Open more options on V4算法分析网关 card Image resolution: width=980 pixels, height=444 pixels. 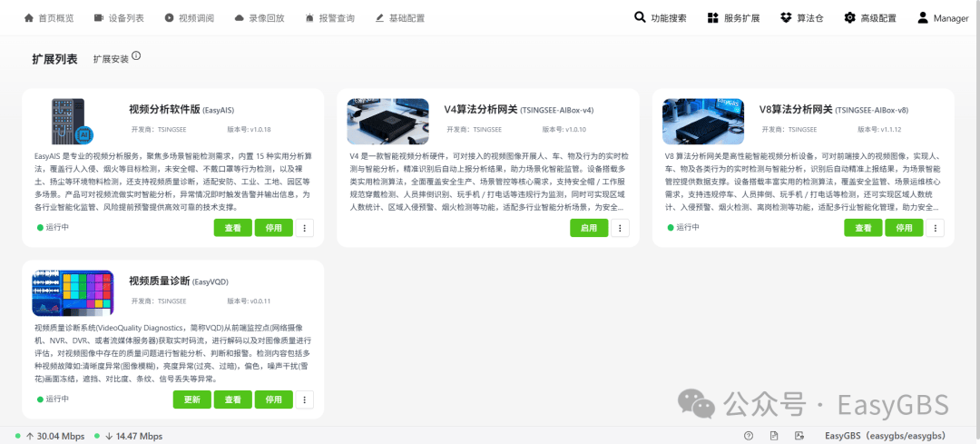pos(620,228)
